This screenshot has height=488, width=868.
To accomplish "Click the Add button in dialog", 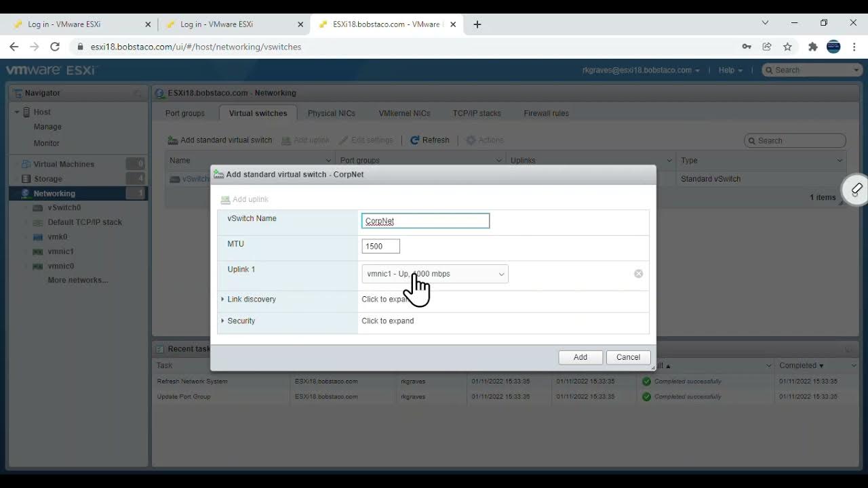I will click(580, 357).
